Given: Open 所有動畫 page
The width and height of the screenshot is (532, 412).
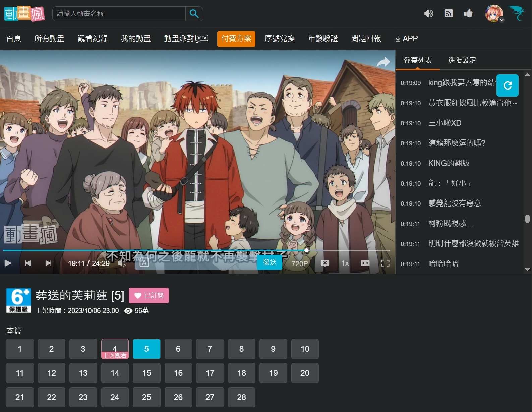Looking at the screenshot, I should 49,39.
